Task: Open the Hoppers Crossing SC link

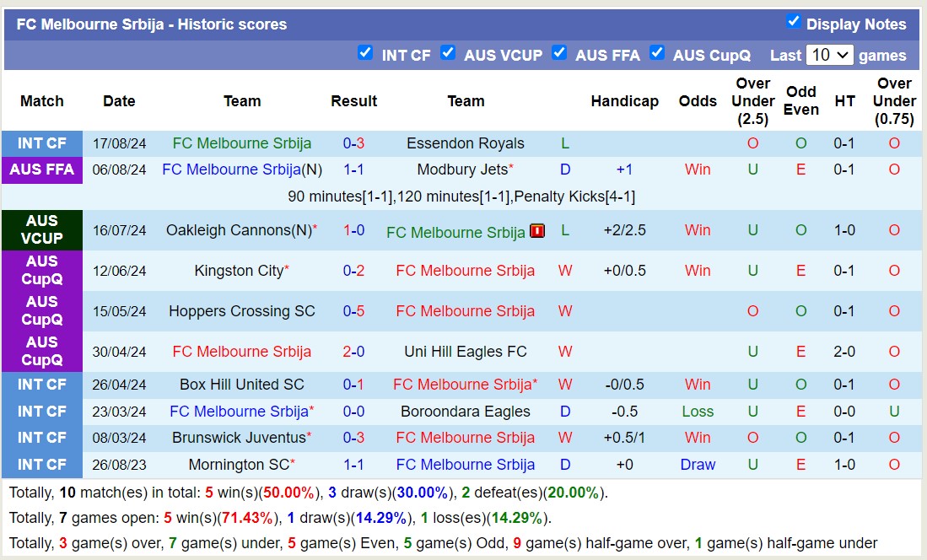Action: pyautogui.click(x=242, y=310)
